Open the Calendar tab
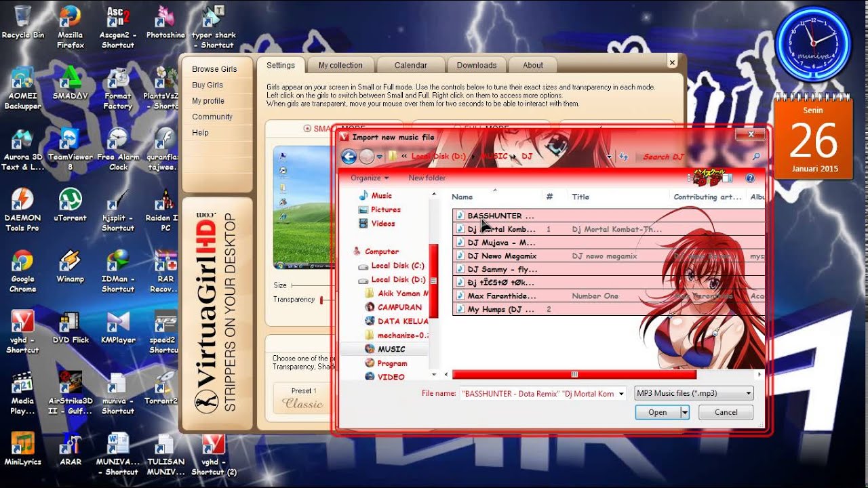 coord(411,65)
